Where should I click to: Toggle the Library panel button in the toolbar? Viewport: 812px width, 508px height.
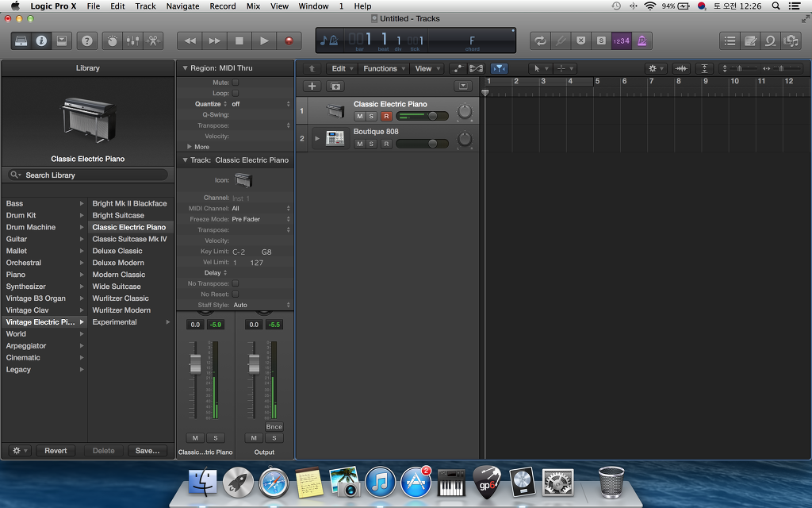point(21,40)
